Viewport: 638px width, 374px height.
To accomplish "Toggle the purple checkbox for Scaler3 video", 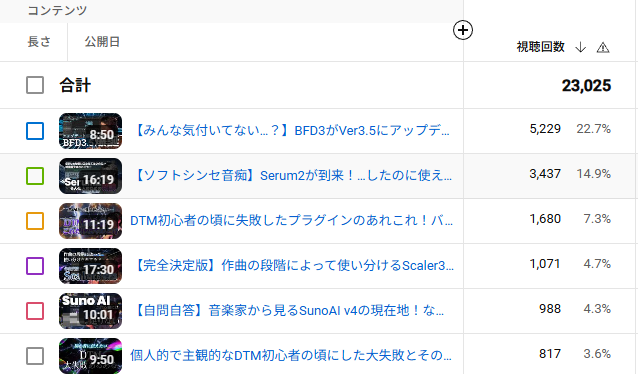I will 35,266.
